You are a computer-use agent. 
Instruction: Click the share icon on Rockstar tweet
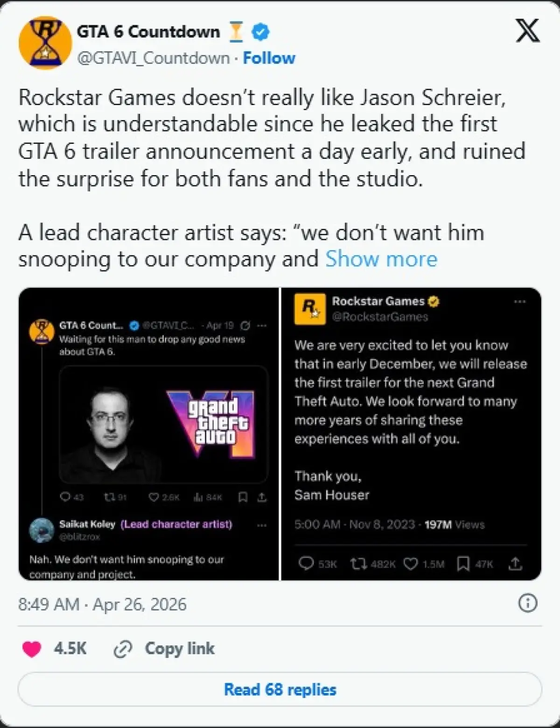(515, 564)
